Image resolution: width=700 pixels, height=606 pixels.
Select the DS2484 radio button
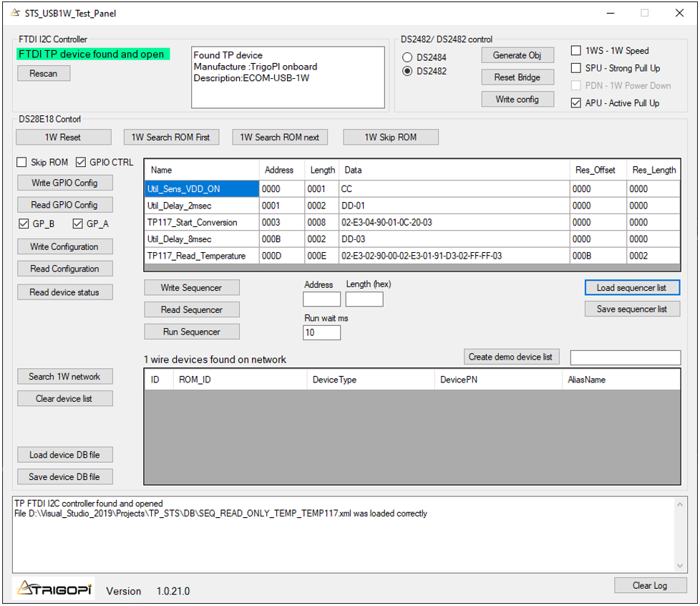pyautogui.click(x=408, y=57)
